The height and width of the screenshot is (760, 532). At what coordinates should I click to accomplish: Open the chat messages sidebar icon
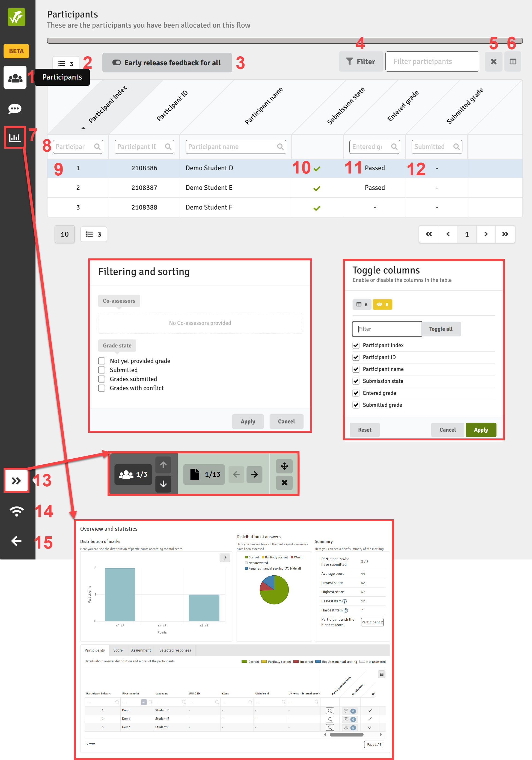tap(15, 108)
